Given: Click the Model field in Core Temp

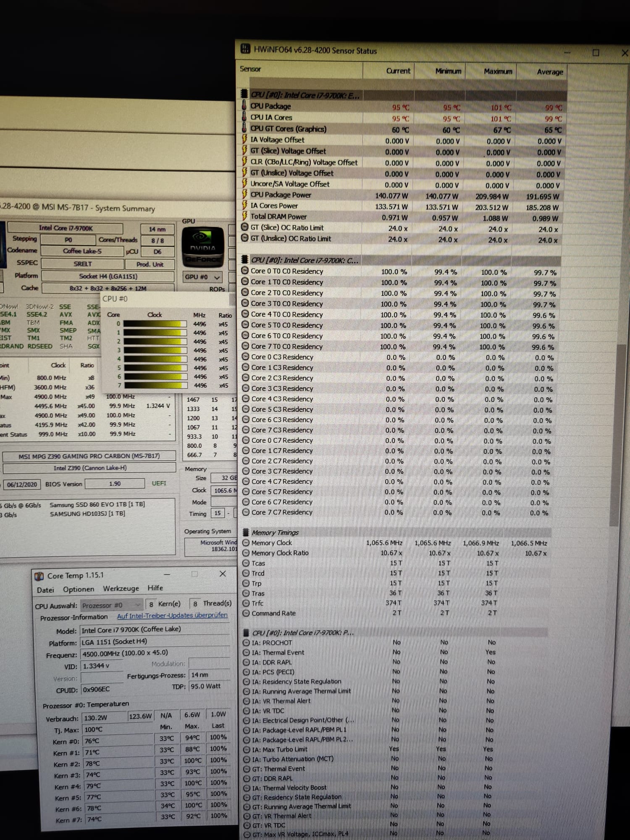Looking at the screenshot, I should pos(155,629).
